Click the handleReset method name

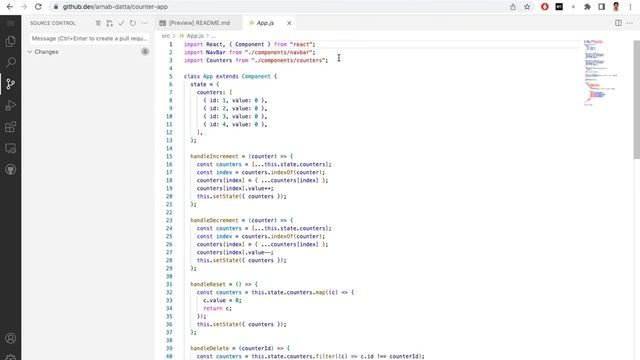pos(208,284)
